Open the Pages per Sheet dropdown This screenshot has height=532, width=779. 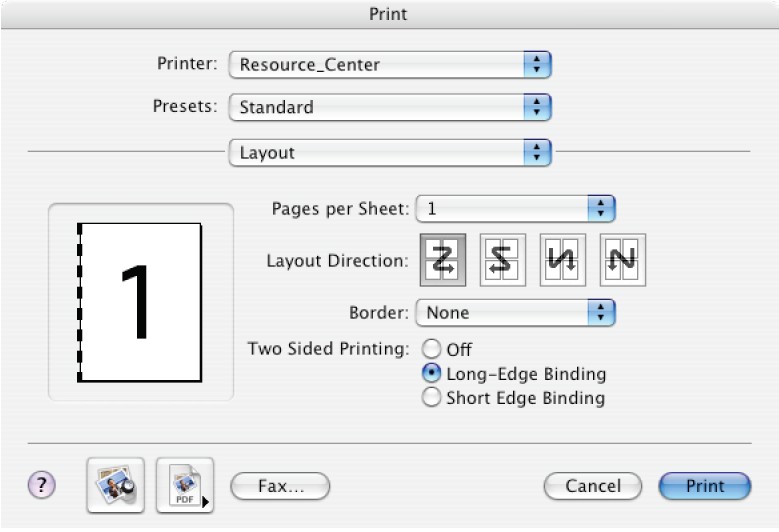(x=515, y=209)
